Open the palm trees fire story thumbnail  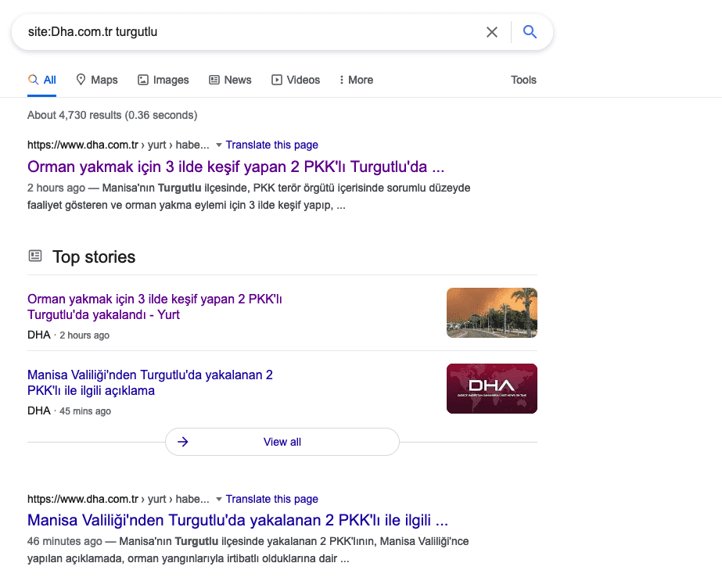point(492,313)
